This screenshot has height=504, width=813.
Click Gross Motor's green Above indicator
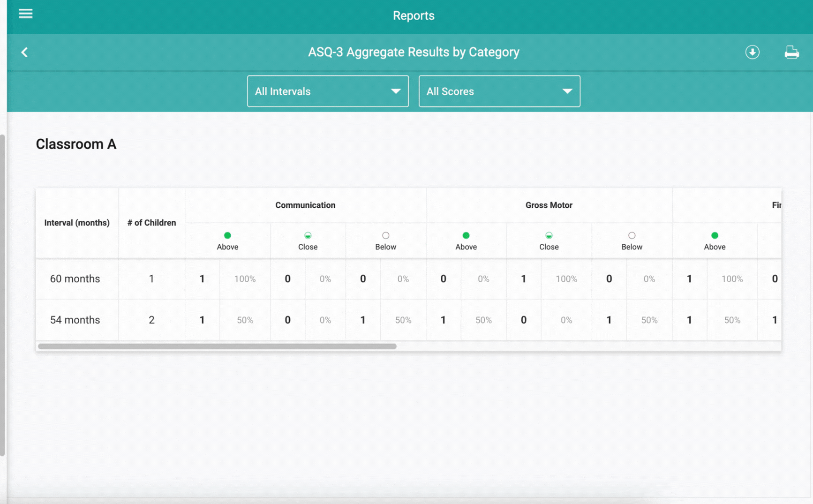pos(466,235)
